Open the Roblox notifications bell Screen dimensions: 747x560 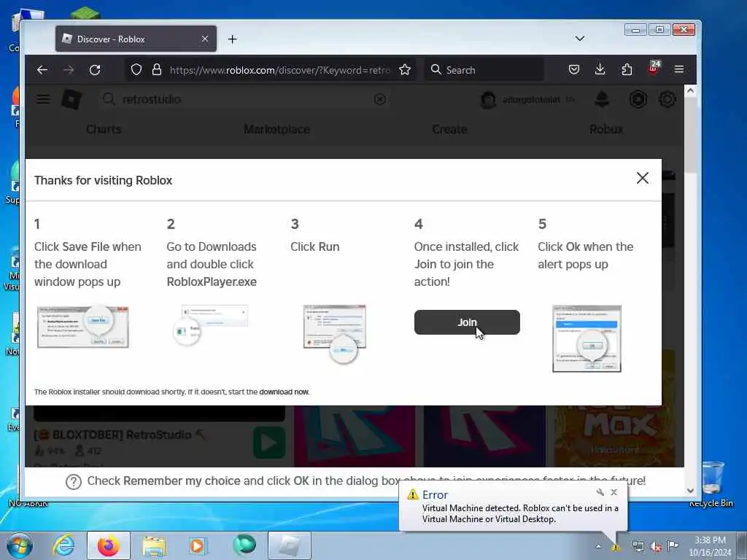point(602,99)
